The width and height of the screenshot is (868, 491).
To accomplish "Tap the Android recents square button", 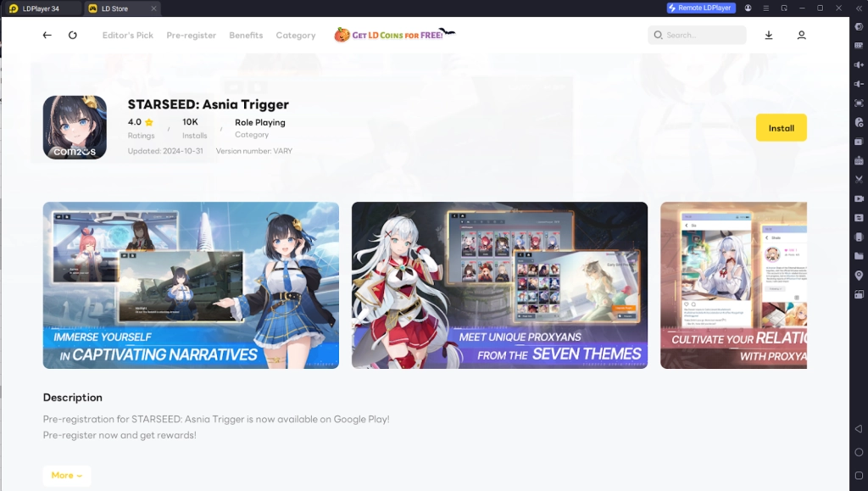I will click(x=859, y=476).
